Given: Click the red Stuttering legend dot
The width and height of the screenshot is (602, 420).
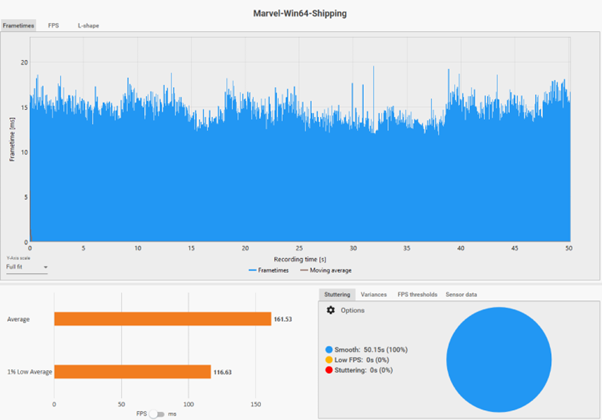Looking at the screenshot, I should [329, 370].
